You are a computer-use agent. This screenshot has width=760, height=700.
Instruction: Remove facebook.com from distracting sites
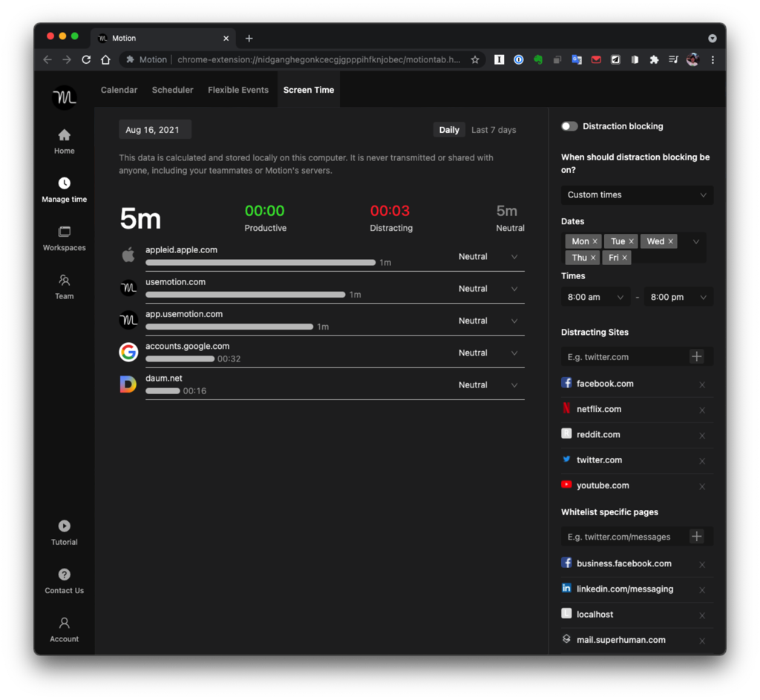point(702,385)
